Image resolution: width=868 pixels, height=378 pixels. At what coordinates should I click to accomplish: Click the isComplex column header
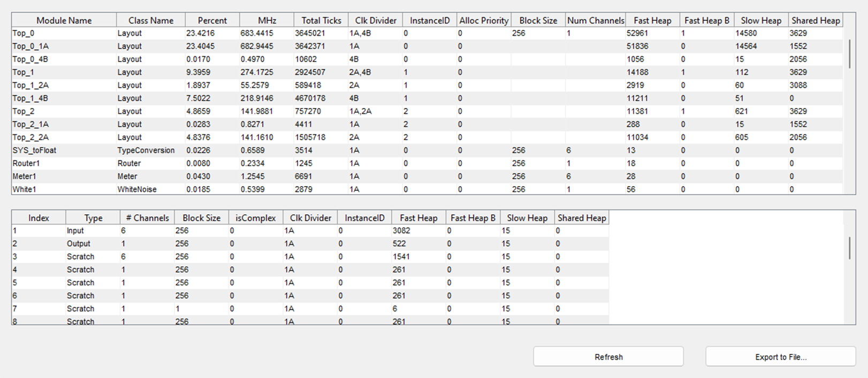tap(255, 218)
